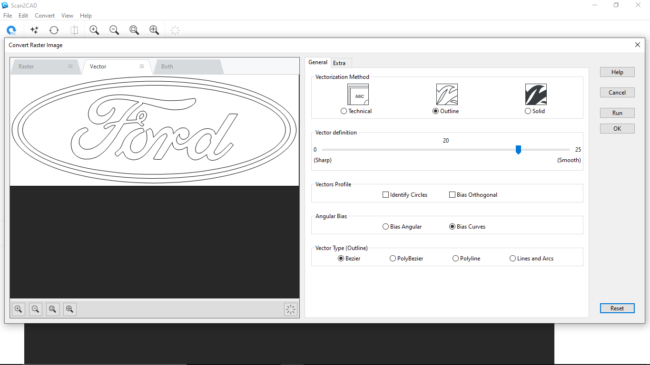Choose the Bias Curves option

coord(452,226)
